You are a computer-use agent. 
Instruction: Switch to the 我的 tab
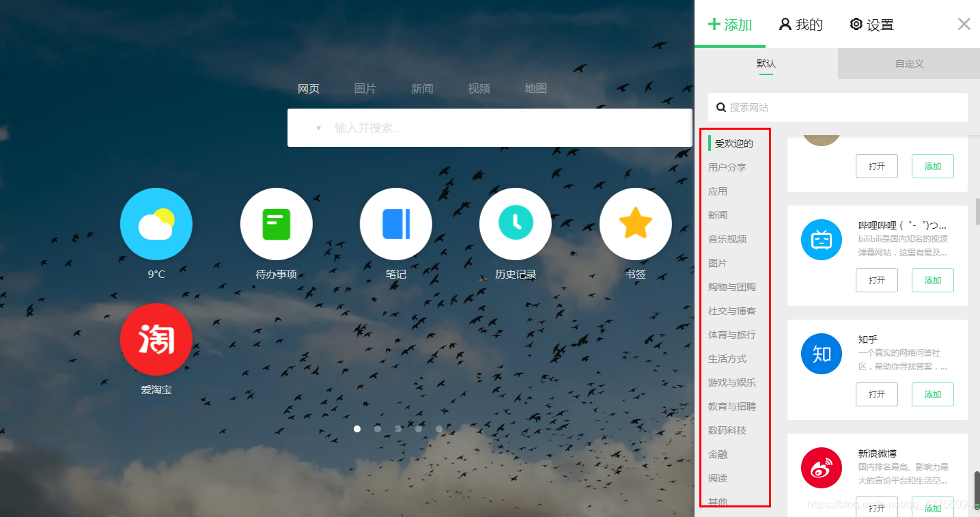(x=801, y=25)
